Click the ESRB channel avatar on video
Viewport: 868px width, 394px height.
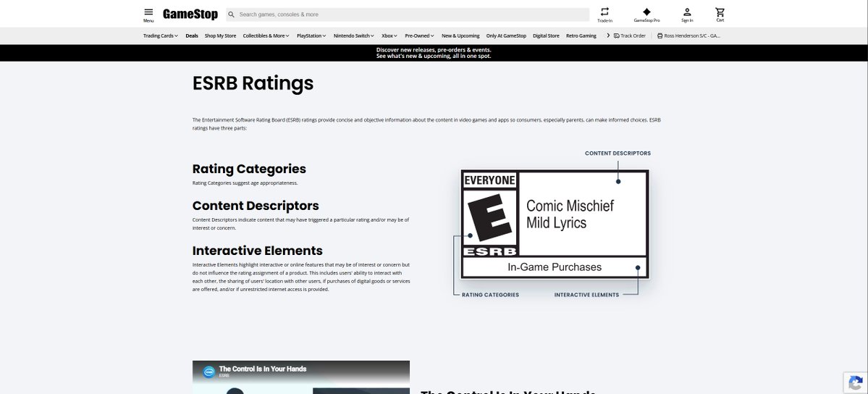[208, 372]
